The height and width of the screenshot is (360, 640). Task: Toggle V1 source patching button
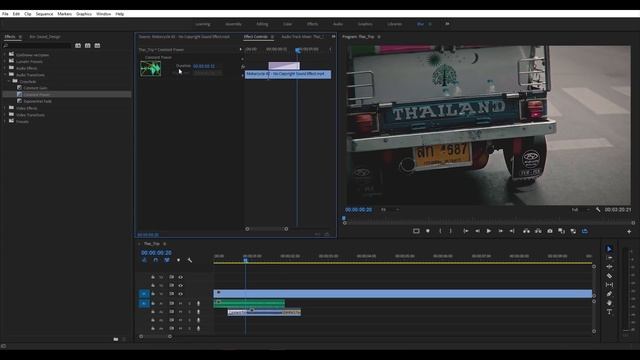(144, 294)
